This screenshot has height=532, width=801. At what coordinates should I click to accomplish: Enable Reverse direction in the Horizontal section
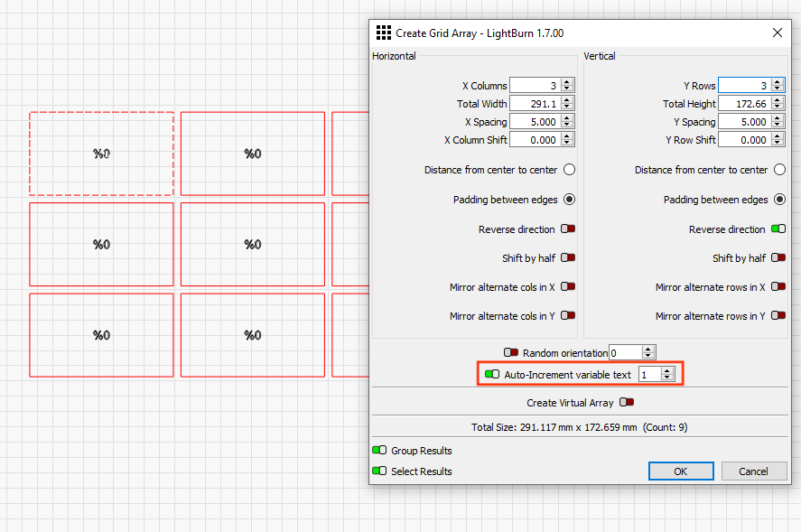[x=567, y=229]
